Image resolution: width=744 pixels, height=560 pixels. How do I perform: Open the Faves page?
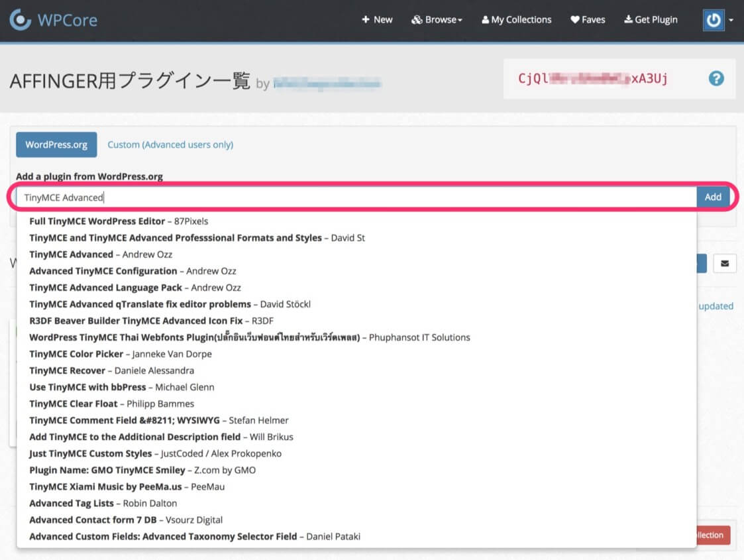588,20
